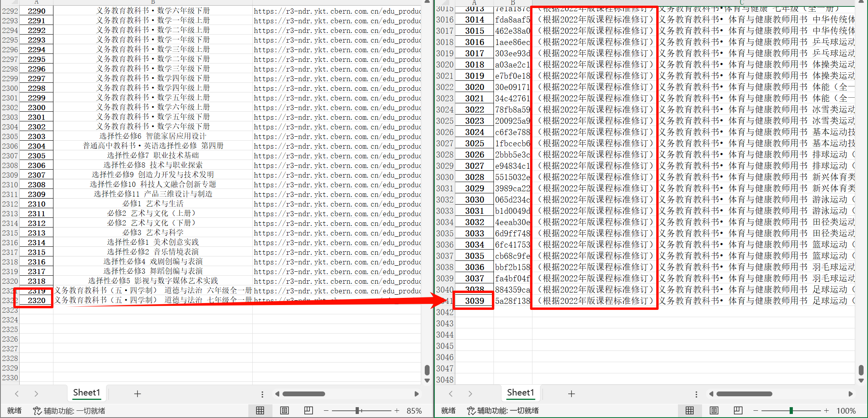Click down arrow of right window vertical scrollbar
This screenshot has height=418, width=868.
point(861,380)
